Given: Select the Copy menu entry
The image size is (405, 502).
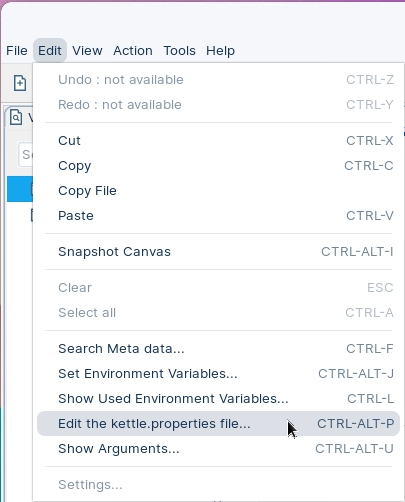Looking at the screenshot, I should pos(218,166).
